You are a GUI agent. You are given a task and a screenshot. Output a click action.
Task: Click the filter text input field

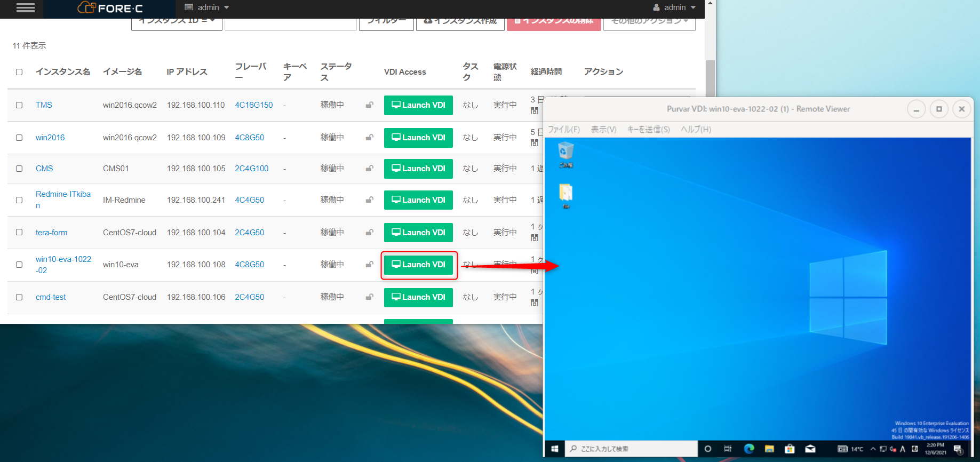[291, 25]
